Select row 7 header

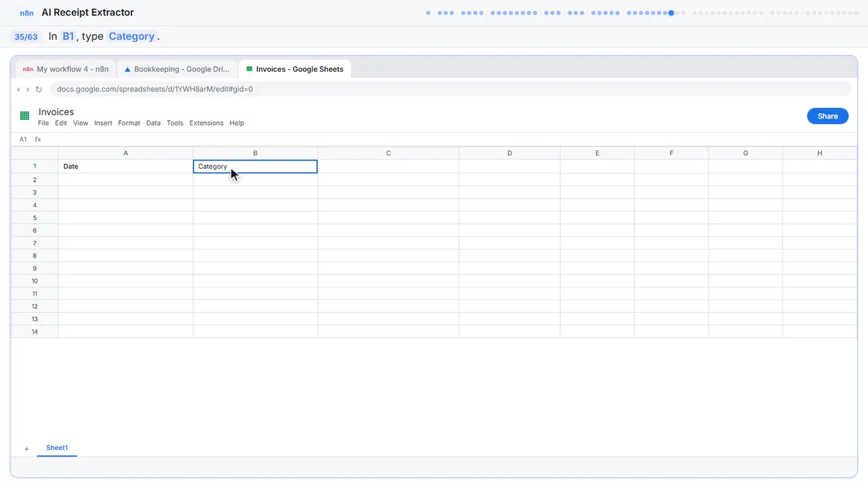click(35, 243)
